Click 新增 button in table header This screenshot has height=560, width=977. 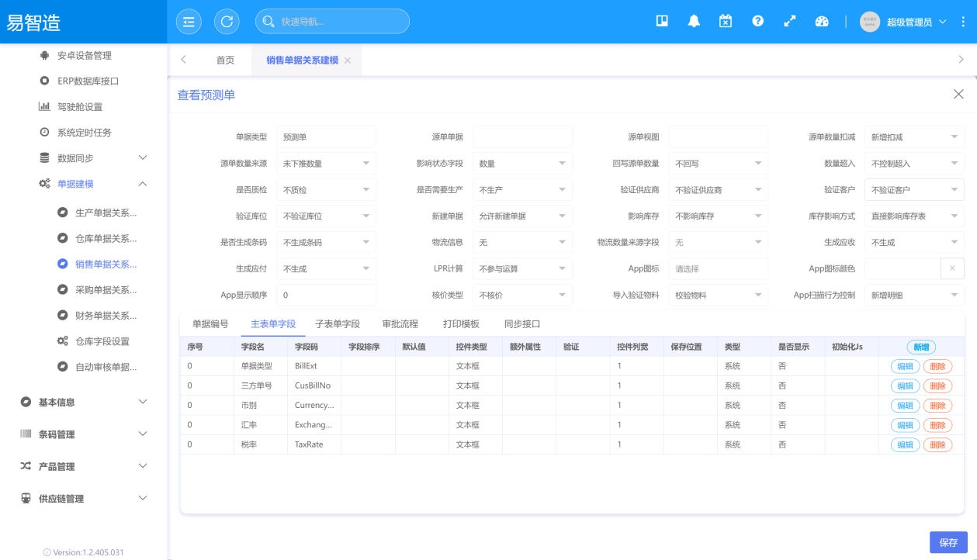(x=920, y=347)
